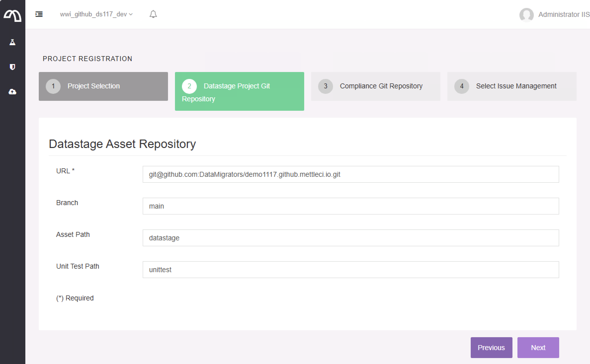The height and width of the screenshot is (364, 590).
Task: Open the Administrator IIS user menu
Action: pos(564,15)
